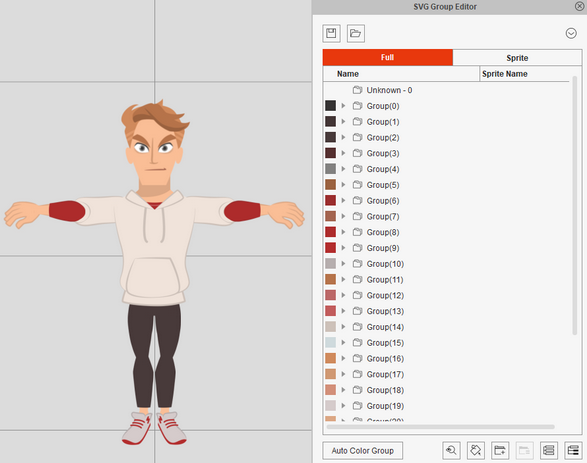This screenshot has height=463, width=587.
Task: Click the expand all groups icon
Action: tap(573, 450)
